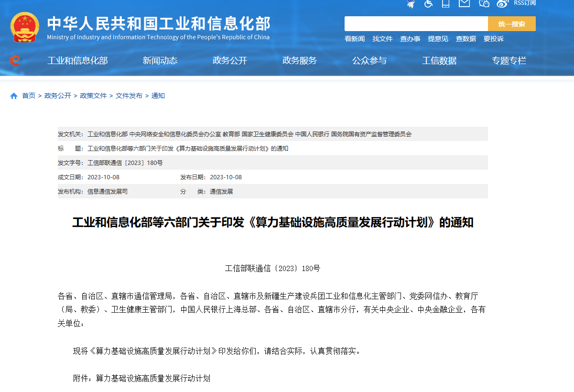This screenshot has width=574, height=392.
Task: Open the 工业和信息化部 navigation menu
Action: pyautogui.click(x=77, y=61)
